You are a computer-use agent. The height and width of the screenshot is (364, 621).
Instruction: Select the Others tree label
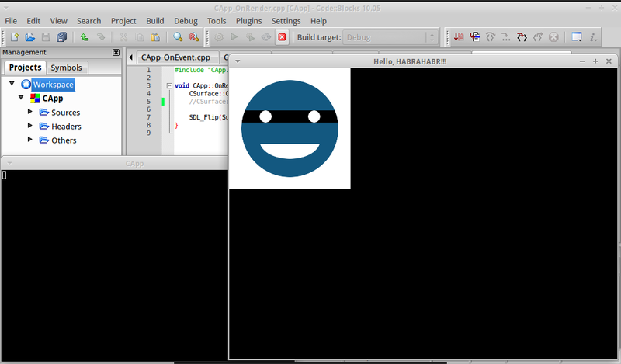tap(64, 140)
